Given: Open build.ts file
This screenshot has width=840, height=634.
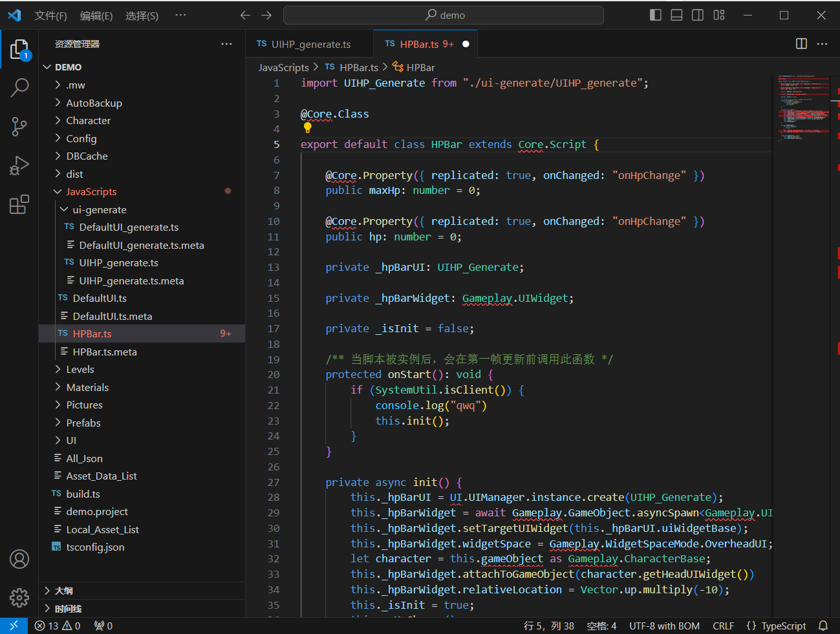Looking at the screenshot, I should point(142,494).
